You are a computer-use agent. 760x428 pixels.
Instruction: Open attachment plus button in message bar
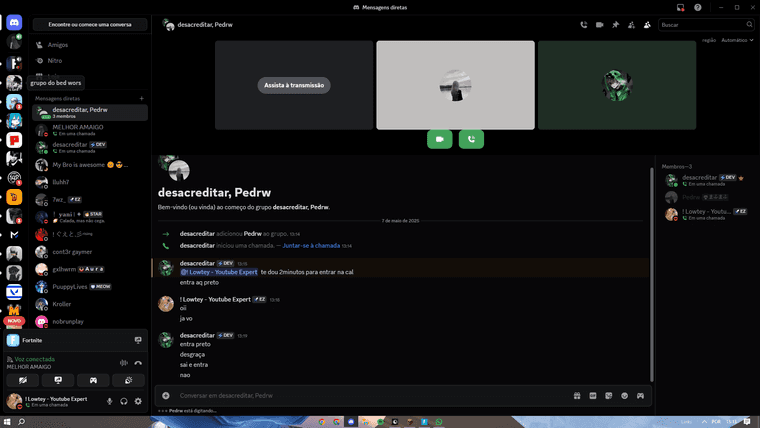click(x=166, y=396)
